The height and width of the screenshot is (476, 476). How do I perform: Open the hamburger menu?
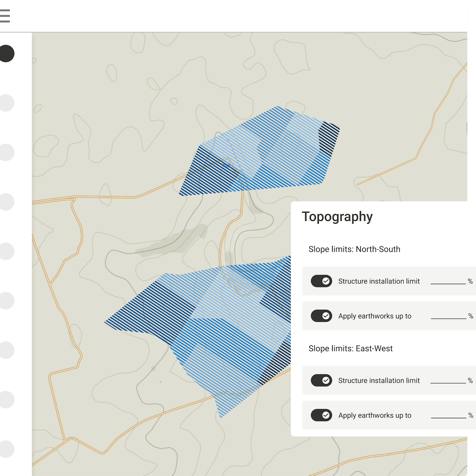click(5, 16)
